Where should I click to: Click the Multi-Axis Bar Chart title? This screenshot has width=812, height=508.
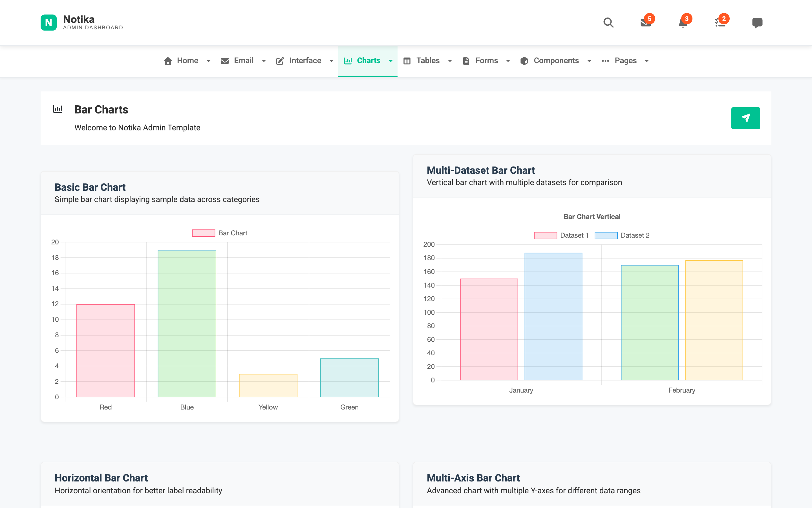pos(473,478)
